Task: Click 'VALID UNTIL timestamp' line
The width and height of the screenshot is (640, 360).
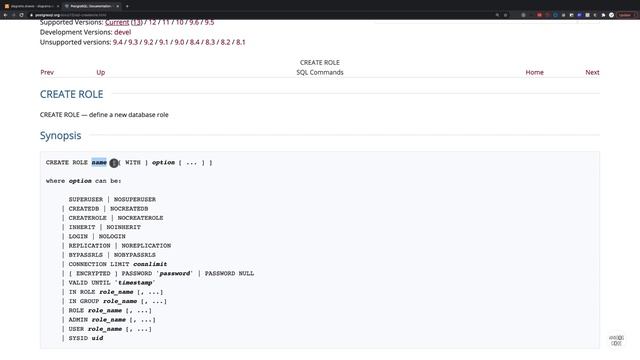Action: pyautogui.click(x=112, y=282)
